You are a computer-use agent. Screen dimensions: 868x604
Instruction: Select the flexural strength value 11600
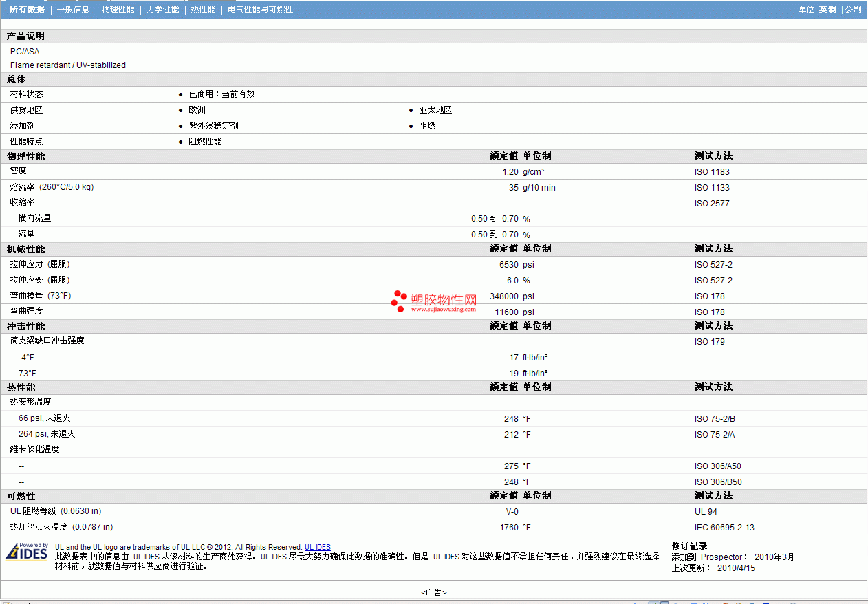pos(507,312)
